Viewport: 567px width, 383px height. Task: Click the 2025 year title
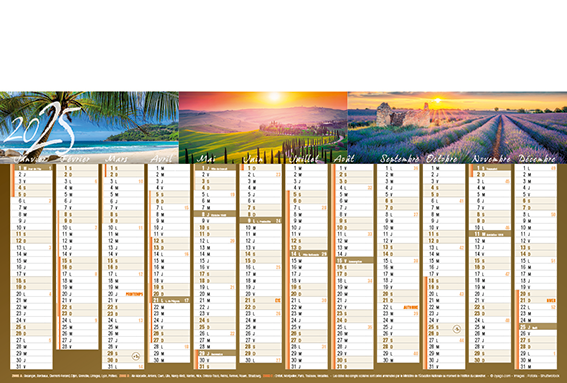click(43, 128)
